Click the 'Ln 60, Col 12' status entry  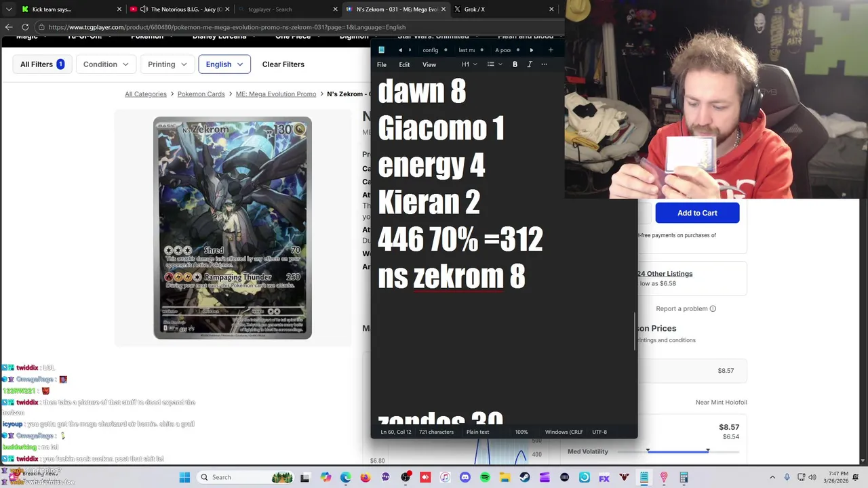pos(396,432)
